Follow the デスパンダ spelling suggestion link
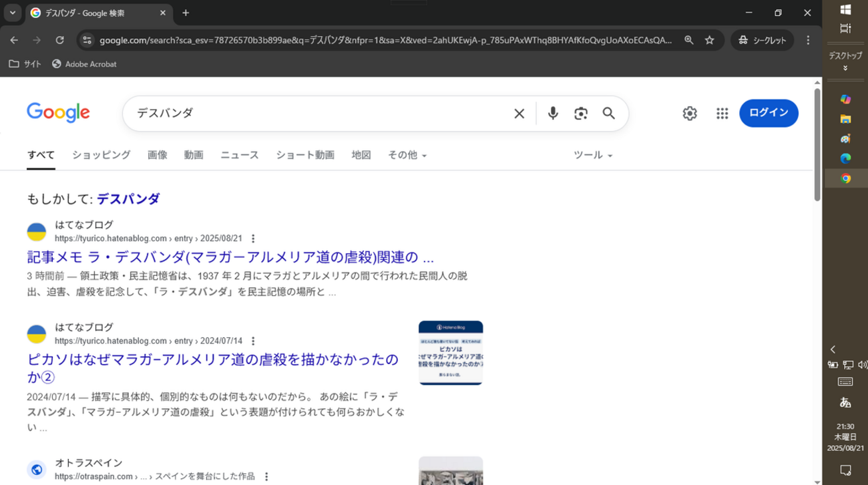This screenshot has height=485, width=868. 128,199
